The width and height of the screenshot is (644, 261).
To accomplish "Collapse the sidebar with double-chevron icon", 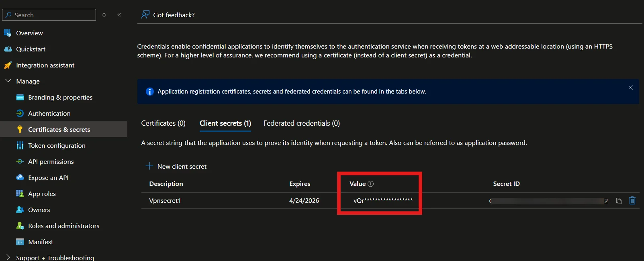I will pyautogui.click(x=119, y=15).
